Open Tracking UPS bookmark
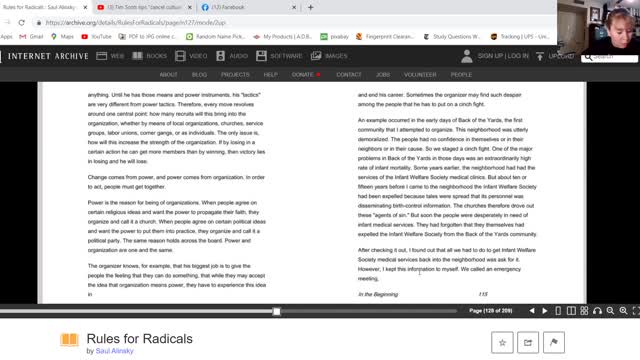640x360 pixels. [x=520, y=37]
